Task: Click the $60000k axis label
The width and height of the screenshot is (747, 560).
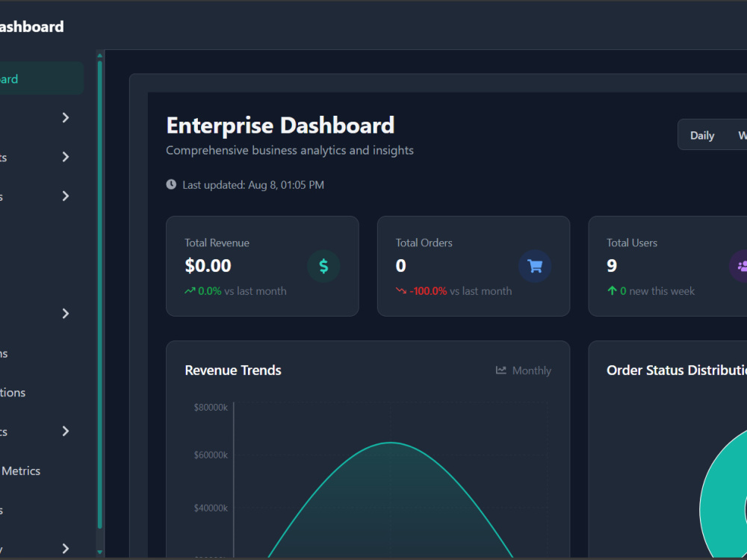Action: pyautogui.click(x=211, y=455)
